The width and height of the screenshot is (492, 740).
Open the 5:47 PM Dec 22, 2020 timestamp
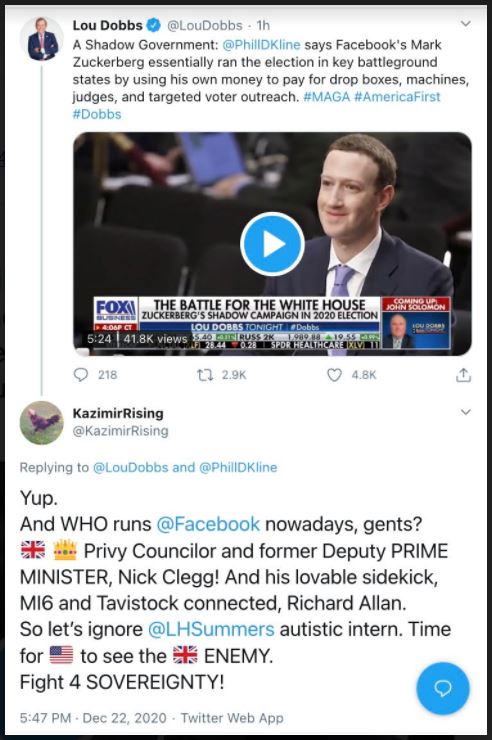(93, 718)
